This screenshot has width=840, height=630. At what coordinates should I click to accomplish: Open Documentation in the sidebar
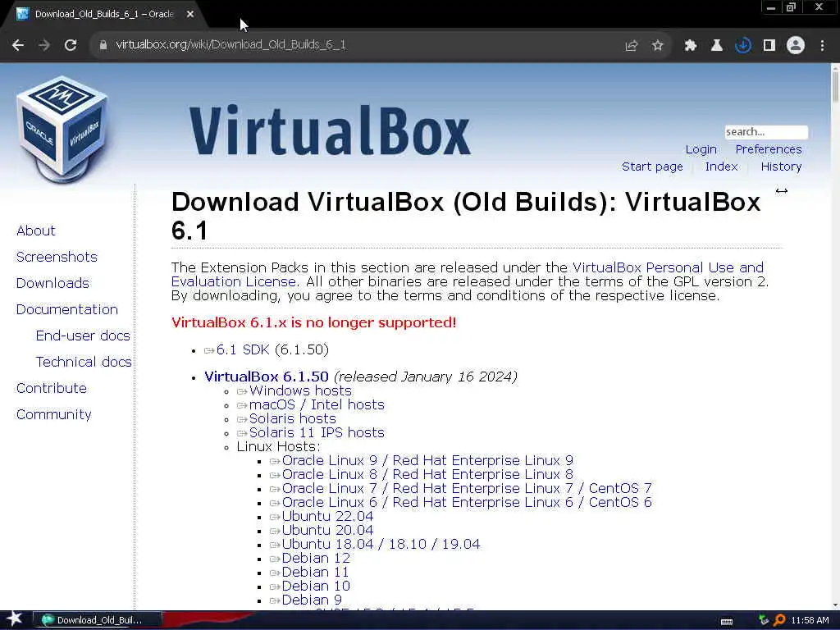[x=67, y=309]
